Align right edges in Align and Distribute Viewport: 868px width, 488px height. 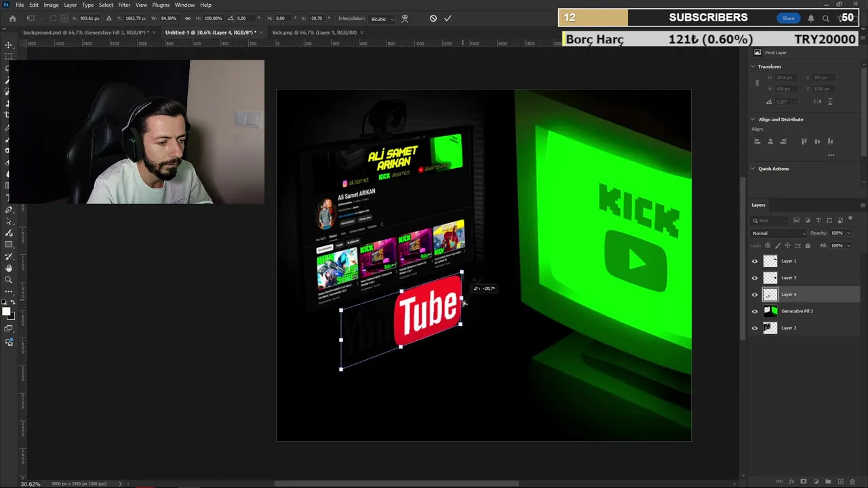[783, 141]
